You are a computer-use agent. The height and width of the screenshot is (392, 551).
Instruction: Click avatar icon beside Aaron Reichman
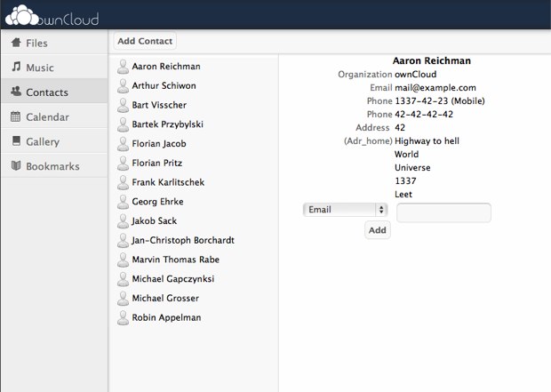(123, 67)
